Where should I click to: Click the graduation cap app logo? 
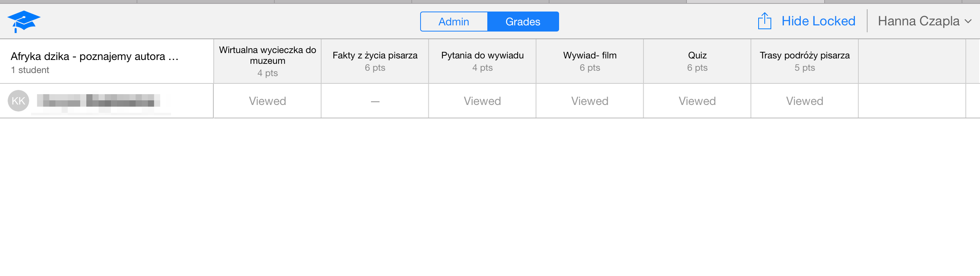[23, 22]
